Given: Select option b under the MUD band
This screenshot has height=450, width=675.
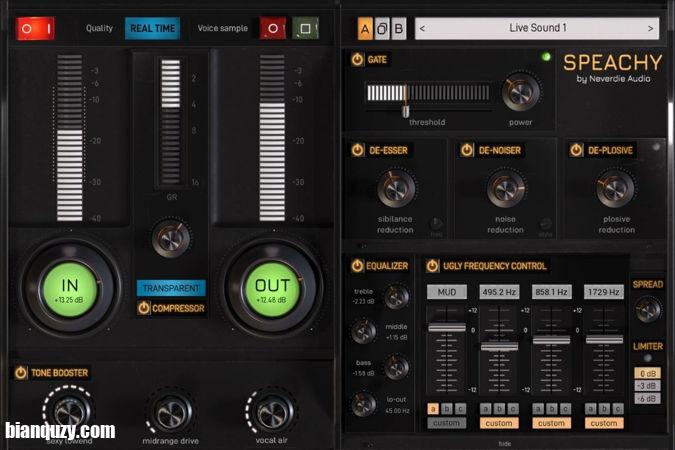Looking at the screenshot, I should (x=447, y=409).
